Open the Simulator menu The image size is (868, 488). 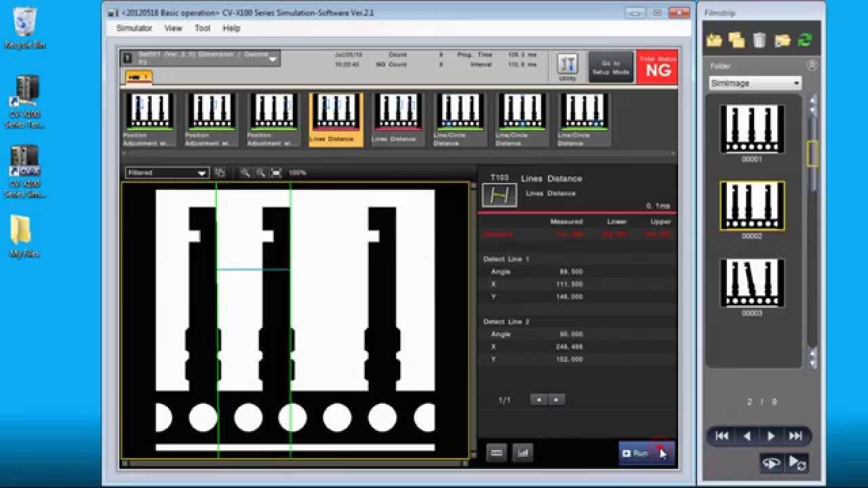(134, 28)
